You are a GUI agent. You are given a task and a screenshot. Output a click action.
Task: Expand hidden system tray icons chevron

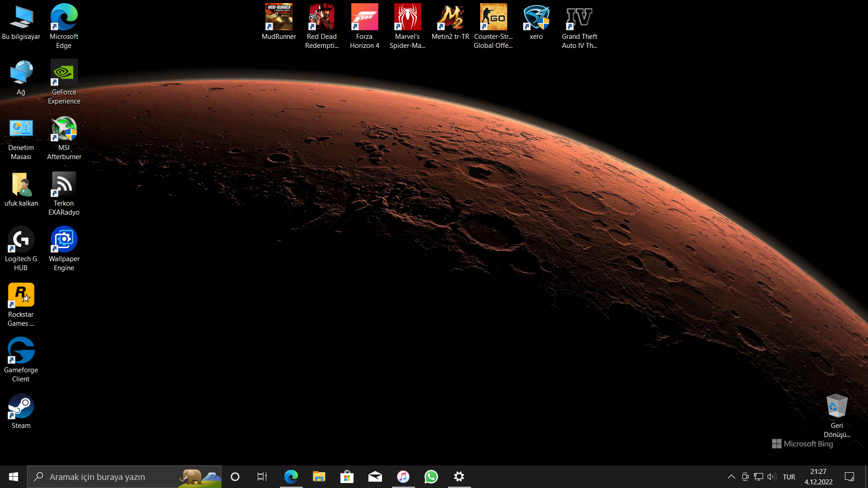[x=731, y=477]
